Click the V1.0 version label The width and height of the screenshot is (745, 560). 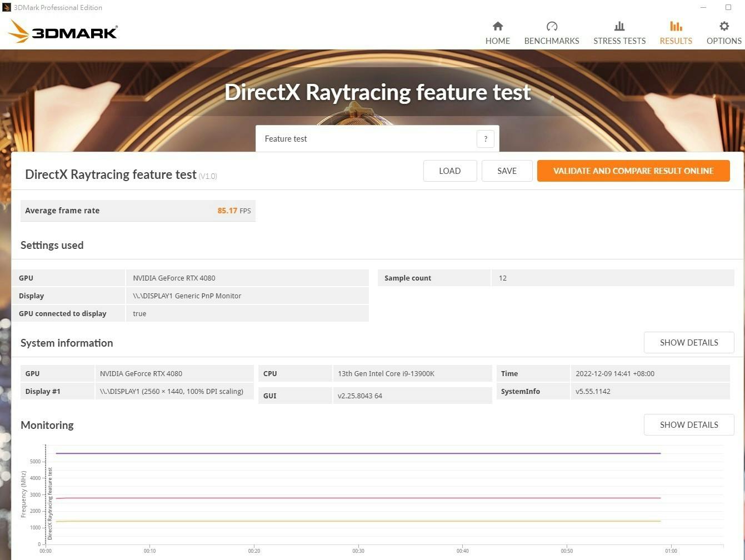(x=208, y=176)
